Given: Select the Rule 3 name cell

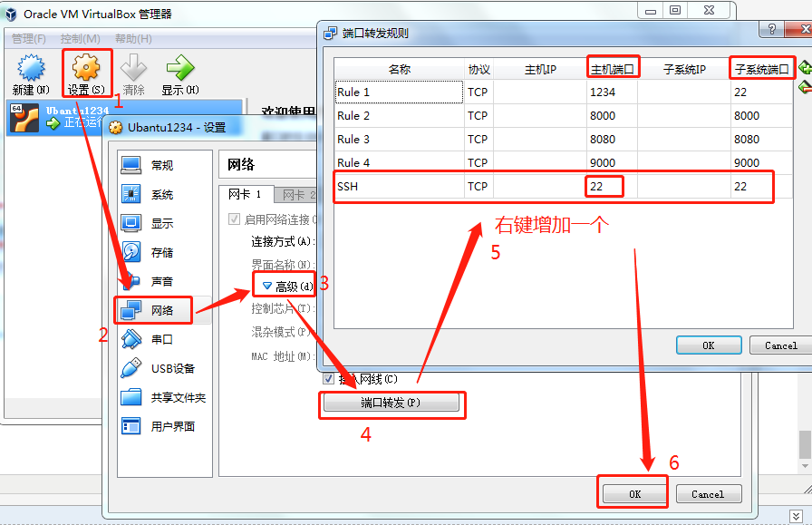Looking at the screenshot, I should pyautogui.click(x=400, y=140).
